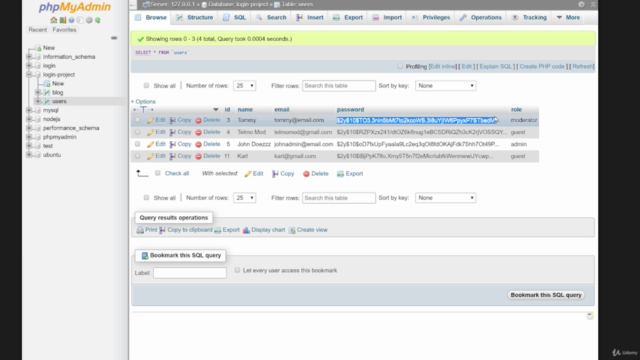Expand the + Options link above the table

pyautogui.click(x=143, y=102)
